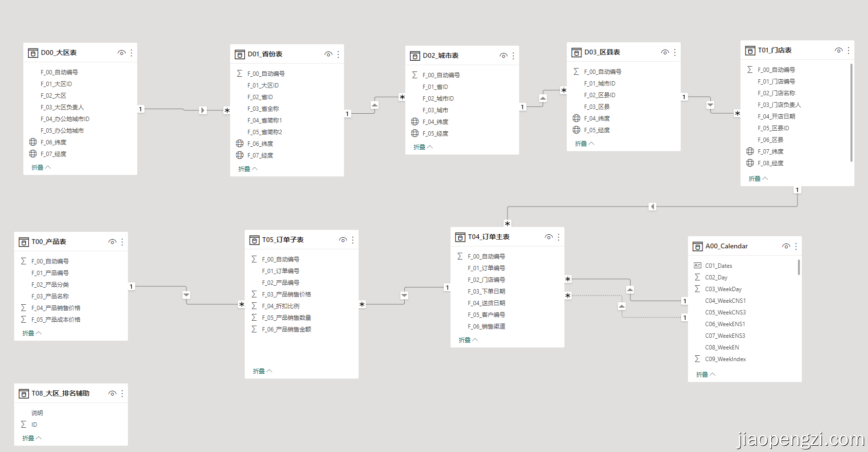Image resolution: width=868 pixels, height=452 pixels.
Task: Open more options for T00_产品表
Action: [x=122, y=242]
